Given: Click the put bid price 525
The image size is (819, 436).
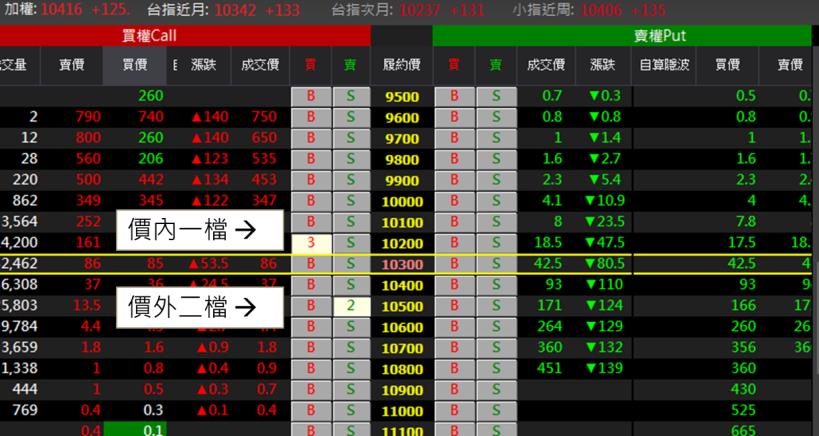Looking at the screenshot, I should click(743, 410).
